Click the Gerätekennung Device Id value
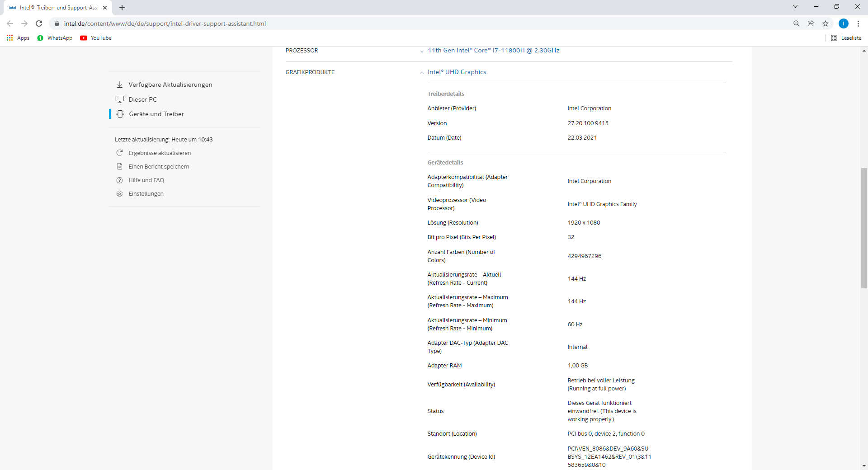868x470 pixels. coord(609,456)
